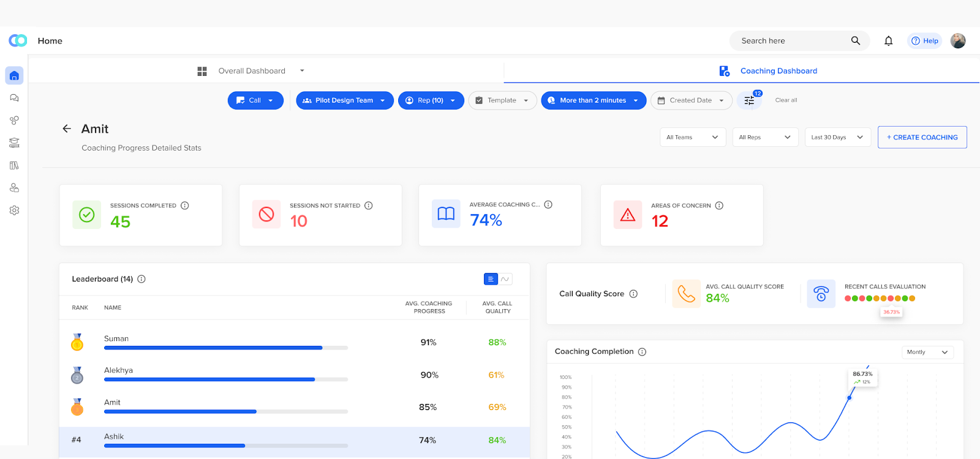Click Alekhya's silver medal rank icon
The image size is (980, 459).
[x=77, y=375]
